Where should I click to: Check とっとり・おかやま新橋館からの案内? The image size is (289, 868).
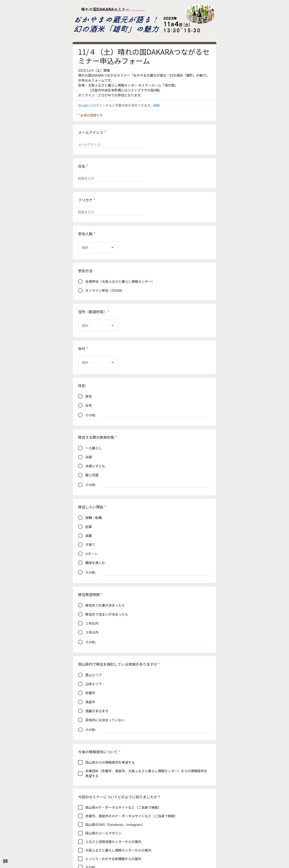[80, 859]
